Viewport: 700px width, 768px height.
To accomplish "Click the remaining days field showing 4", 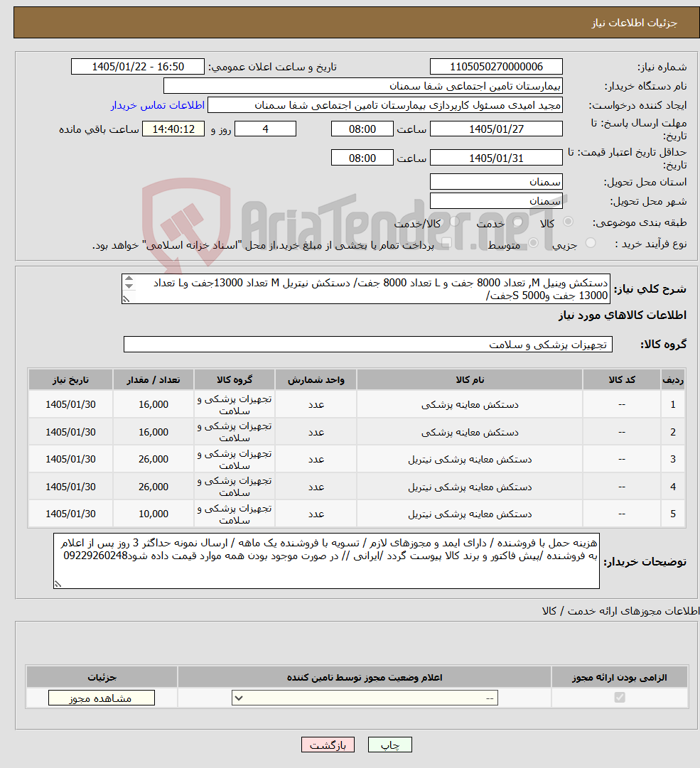I will pos(266,129).
